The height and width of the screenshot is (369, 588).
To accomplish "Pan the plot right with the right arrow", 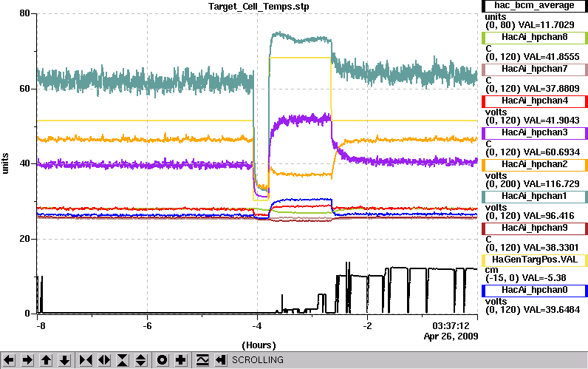I will coord(27,360).
